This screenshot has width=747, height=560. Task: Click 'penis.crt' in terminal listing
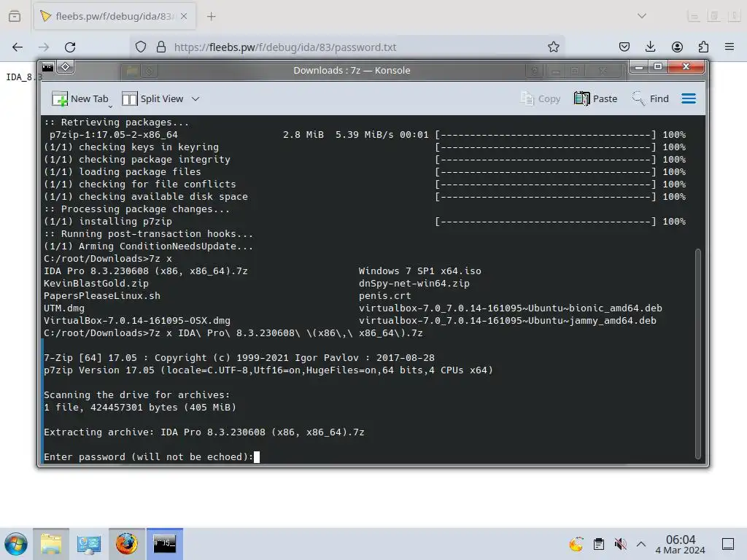pyautogui.click(x=385, y=296)
